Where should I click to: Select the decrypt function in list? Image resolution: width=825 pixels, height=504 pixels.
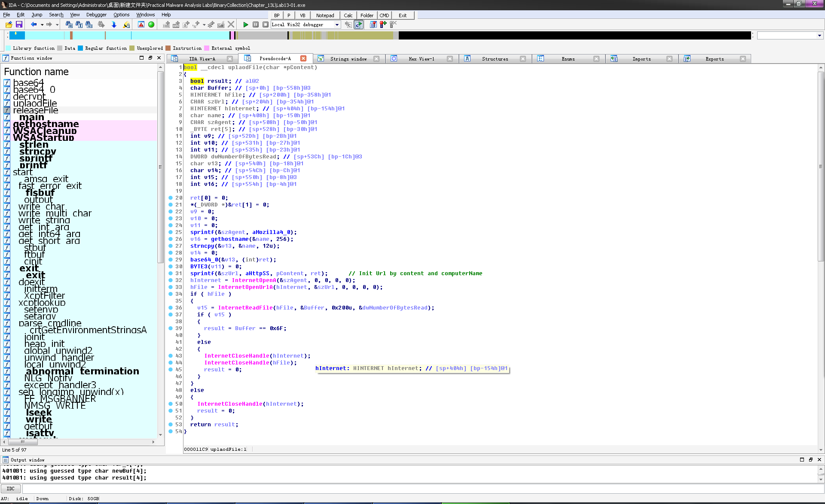pyautogui.click(x=29, y=97)
